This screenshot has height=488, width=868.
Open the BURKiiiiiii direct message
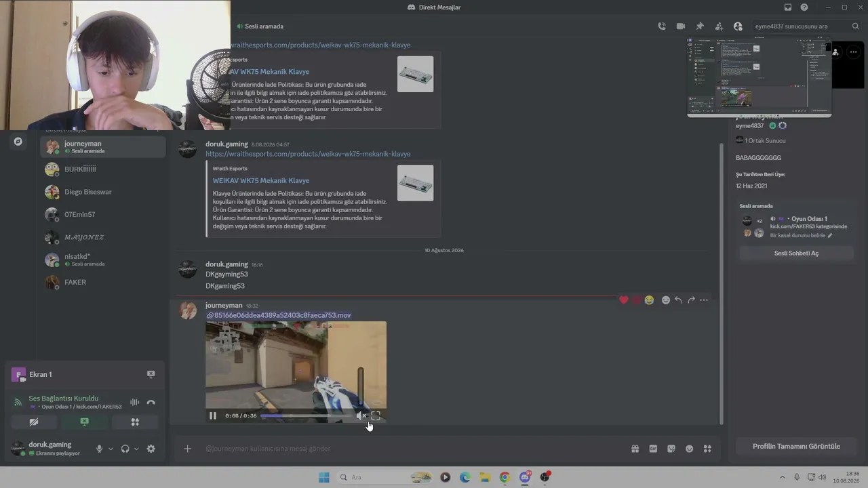point(103,169)
